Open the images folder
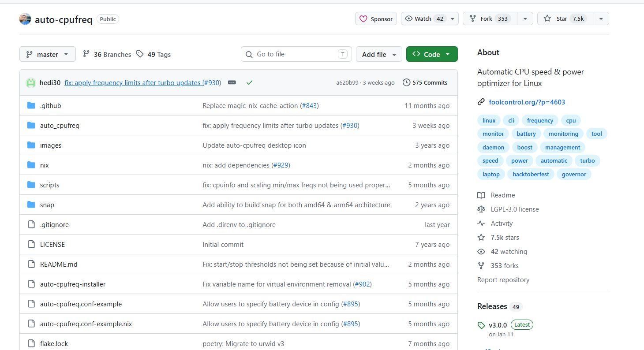The width and height of the screenshot is (644, 350). [x=51, y=145]
